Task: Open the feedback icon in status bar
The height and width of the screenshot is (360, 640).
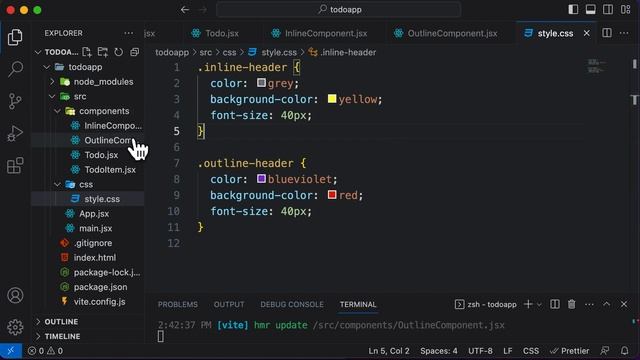Action: (605, 351)
